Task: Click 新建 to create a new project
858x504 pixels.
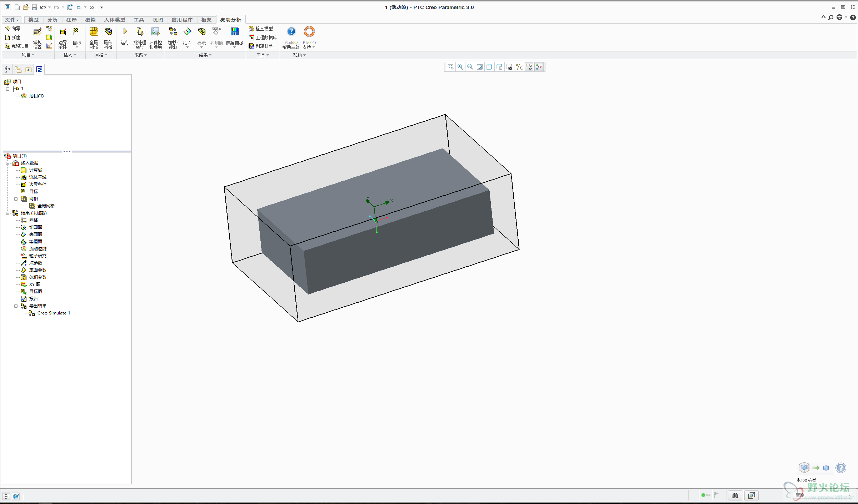Action: (13, 37)
